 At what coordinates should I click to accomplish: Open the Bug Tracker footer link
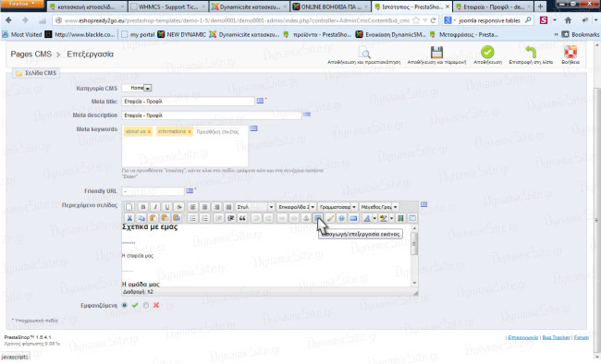556,337
